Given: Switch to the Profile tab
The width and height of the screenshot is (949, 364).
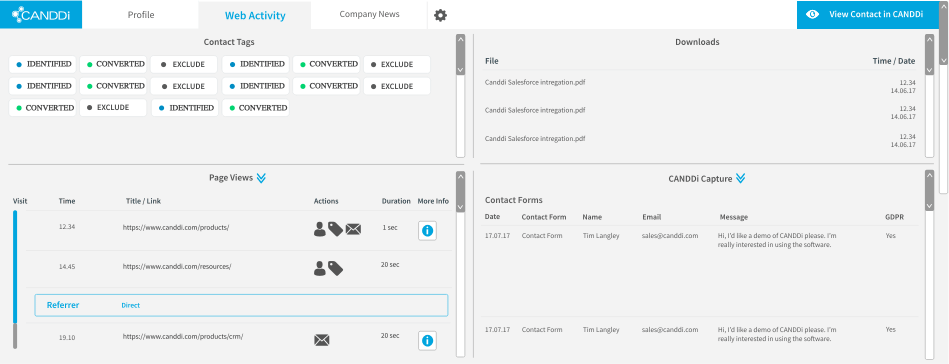Looking at the screenshot, I should click(x=140, y=15).
